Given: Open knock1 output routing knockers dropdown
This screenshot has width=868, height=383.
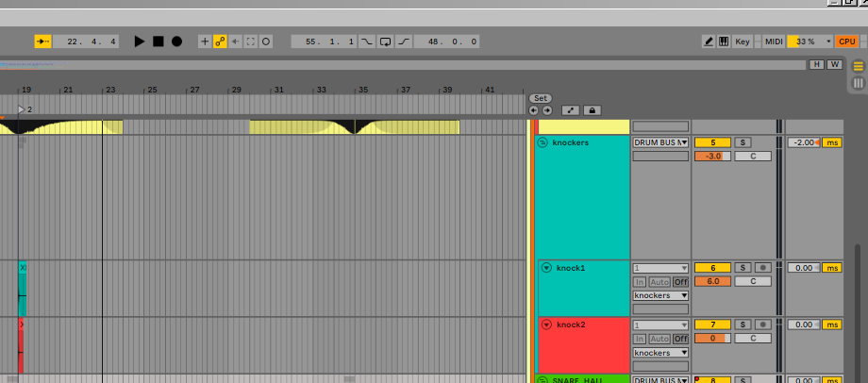Looking at the screenshot, I should pos(660,295).
